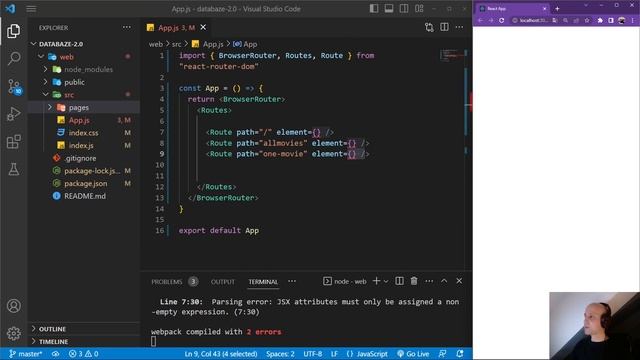Open editor more actions ellipsis
The width and height of the screenshot is (640, 360).
pyautogui.click(x=459, y=27)
